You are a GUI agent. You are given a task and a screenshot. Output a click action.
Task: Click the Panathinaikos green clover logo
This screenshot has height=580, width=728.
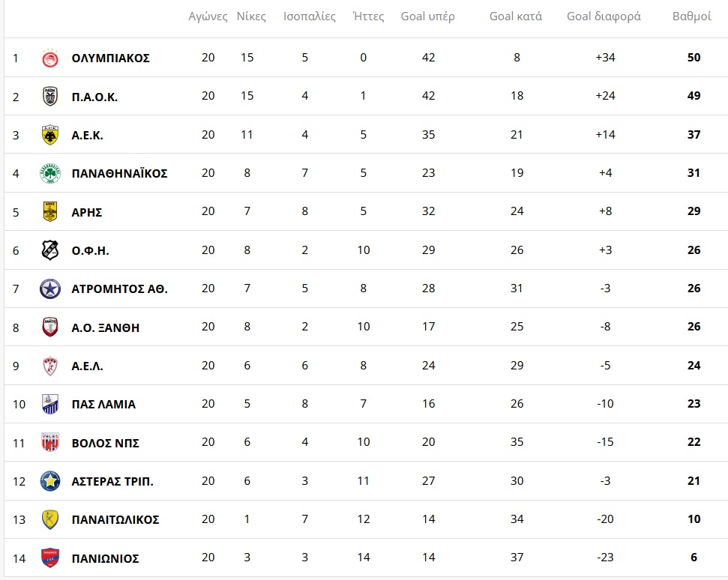coord(50,173)
